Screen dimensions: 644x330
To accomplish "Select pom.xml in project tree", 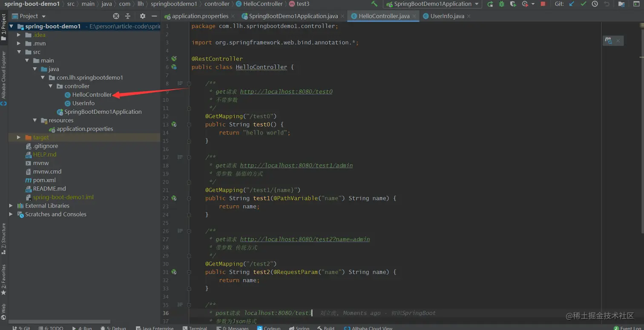I will coord(44,180).
